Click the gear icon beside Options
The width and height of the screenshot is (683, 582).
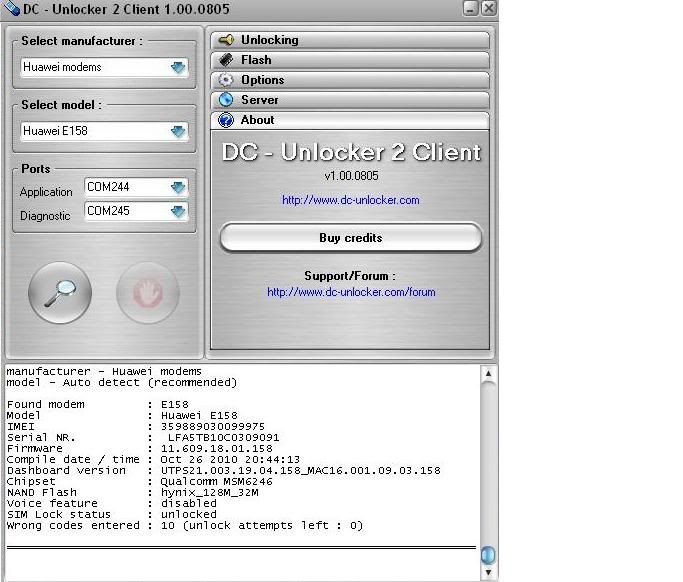point(226,80)
